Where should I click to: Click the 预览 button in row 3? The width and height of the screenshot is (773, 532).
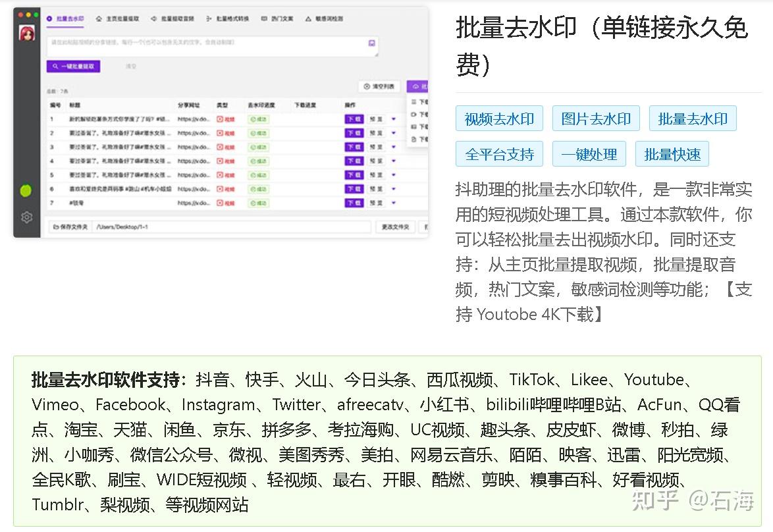[376, 147]
